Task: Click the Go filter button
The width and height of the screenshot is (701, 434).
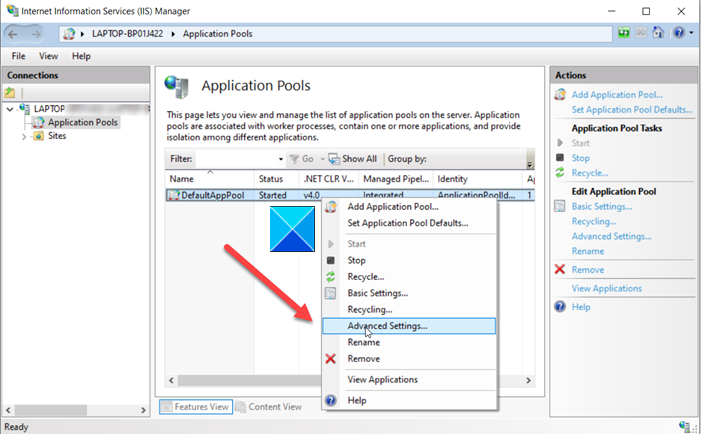Action: 301,159
